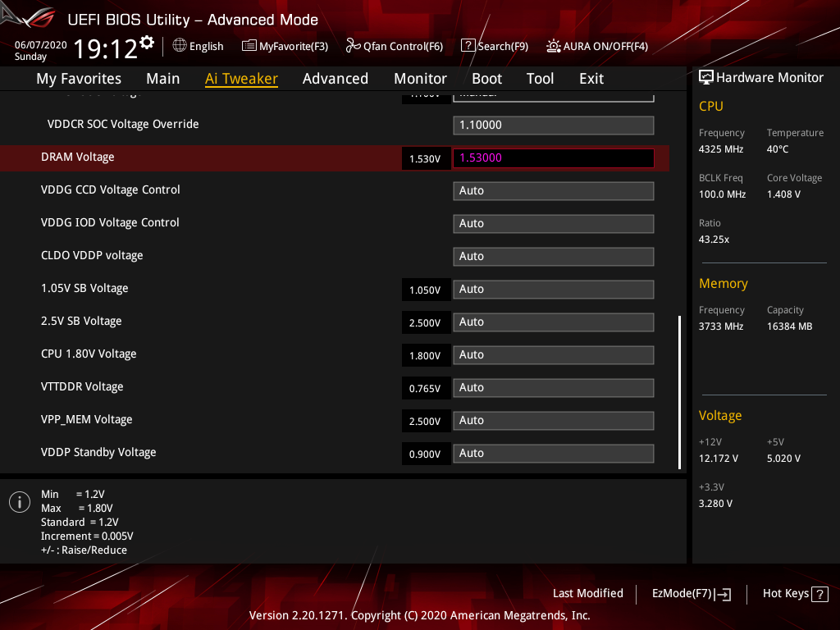Switch to the Tool tab
Screen dimensions: 840x630
coord(540,79)
